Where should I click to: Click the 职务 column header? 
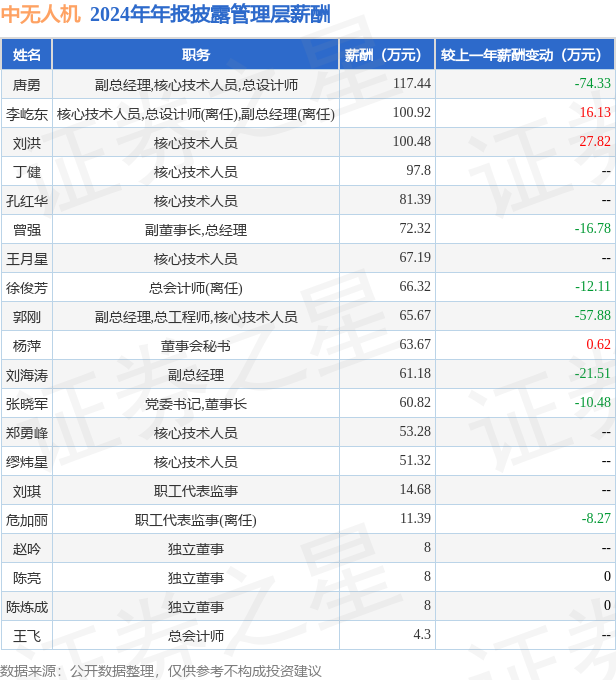pyautogui.click(x=196, y=55)
